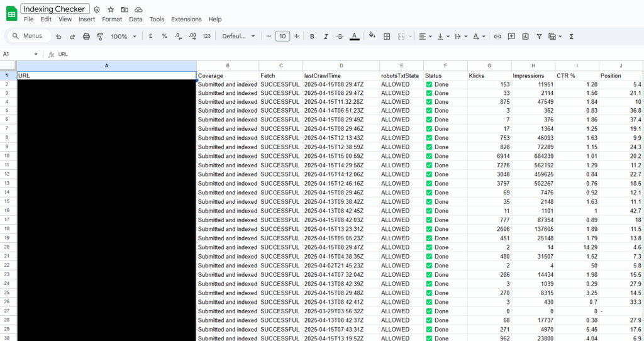Open the Data menu
This screenshot has height=341, width=644.
tap(136, 20)
